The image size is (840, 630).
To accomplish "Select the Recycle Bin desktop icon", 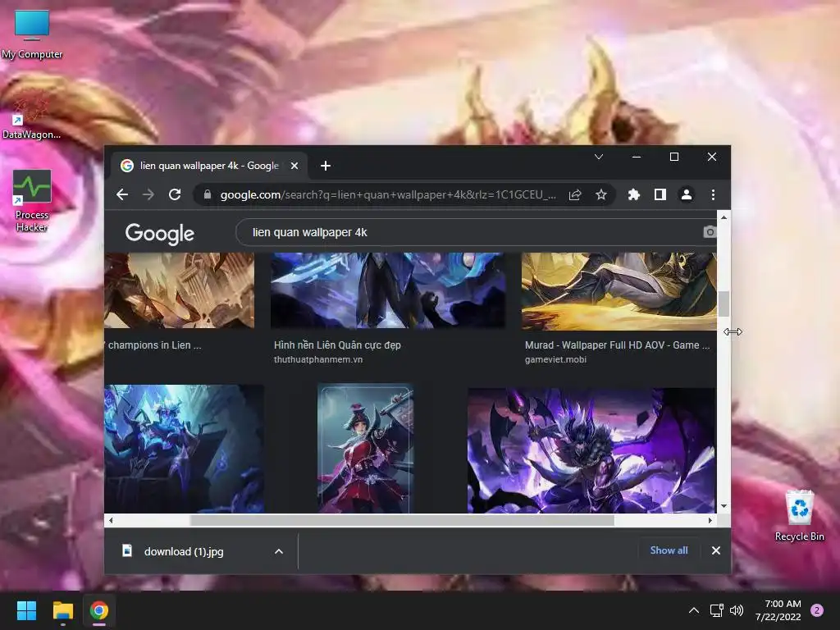I will 799,516.
